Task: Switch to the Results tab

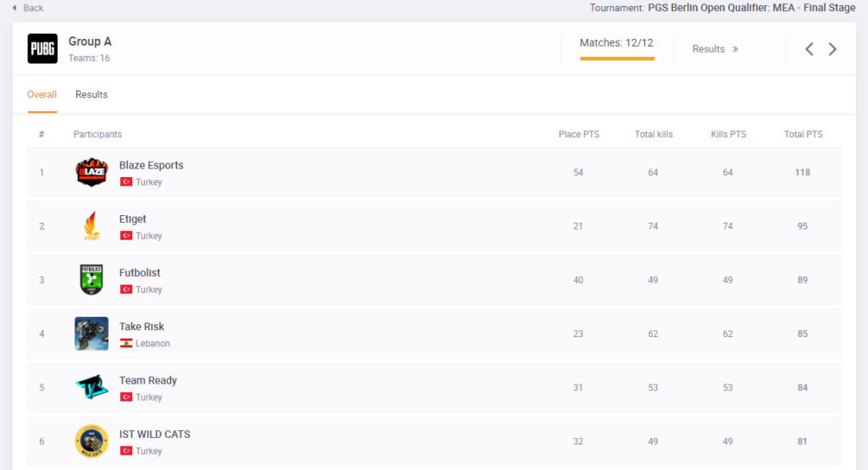Action: 92,95
